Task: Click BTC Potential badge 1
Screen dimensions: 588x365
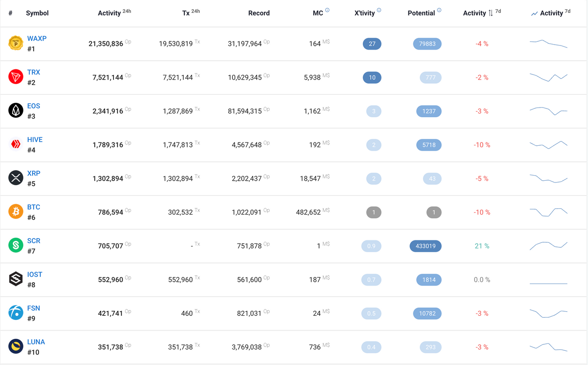Action: click(x=434, y=212)
